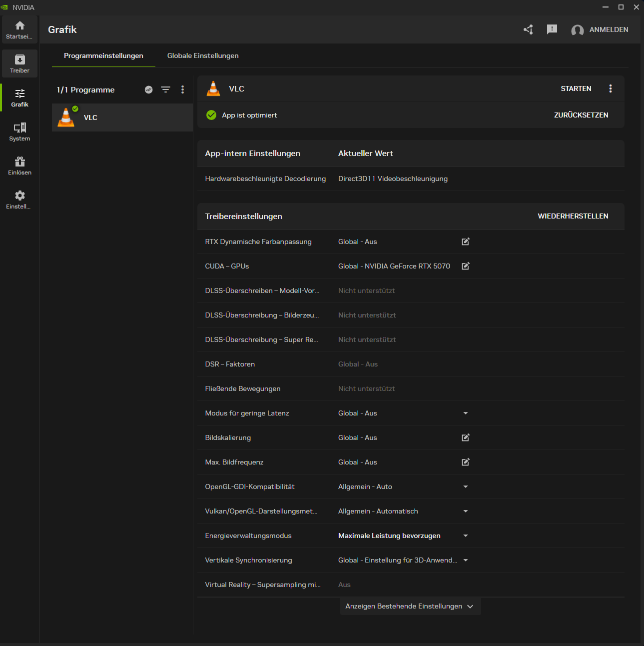Click ZURÜCKSETZEN to reset app optimization
The image size is (644, 646).
click(x=581, y=115)
